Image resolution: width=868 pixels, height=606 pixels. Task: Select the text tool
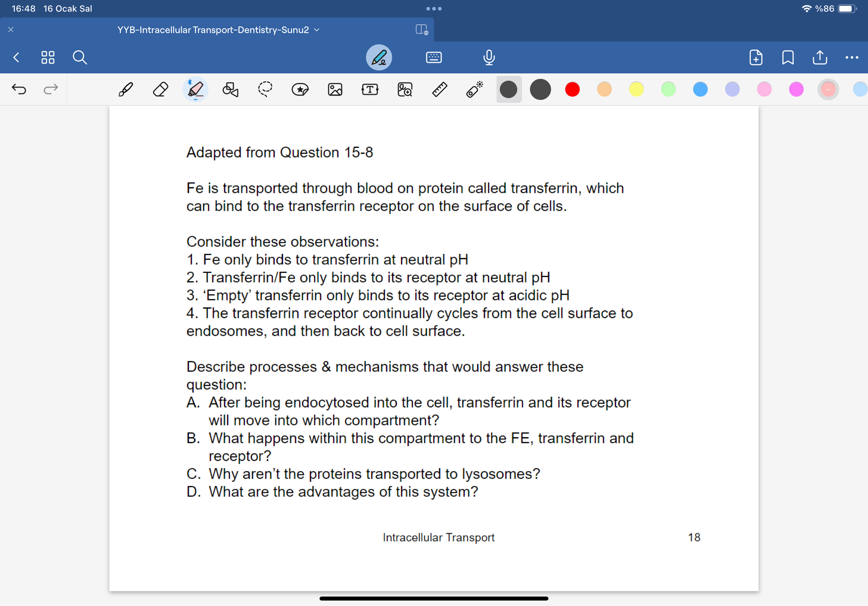[x=369, y=89]
